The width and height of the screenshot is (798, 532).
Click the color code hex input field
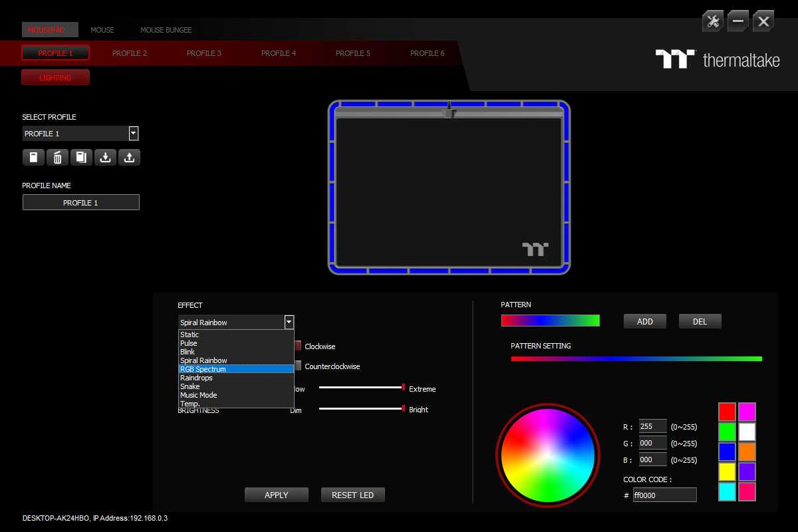tap(664, 495)
